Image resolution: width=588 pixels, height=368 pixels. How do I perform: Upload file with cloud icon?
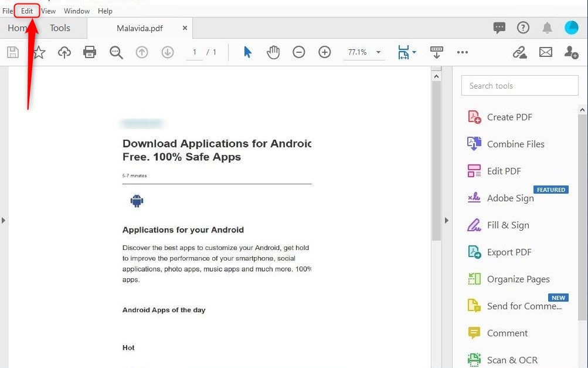click(x=64, y=52)
